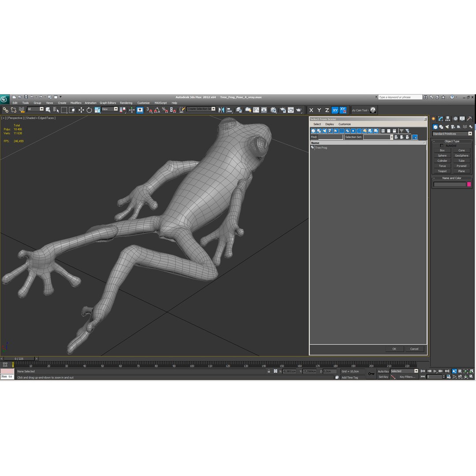
Task: Enable the AutoGrid checkbox
Action: point(441,146)
